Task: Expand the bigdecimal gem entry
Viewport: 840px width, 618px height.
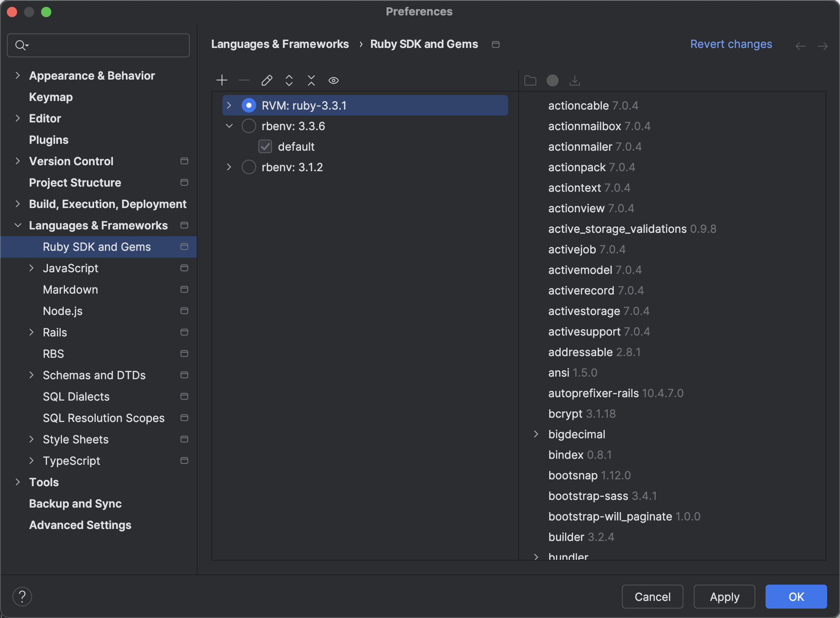Action: (x=536, y=434)
